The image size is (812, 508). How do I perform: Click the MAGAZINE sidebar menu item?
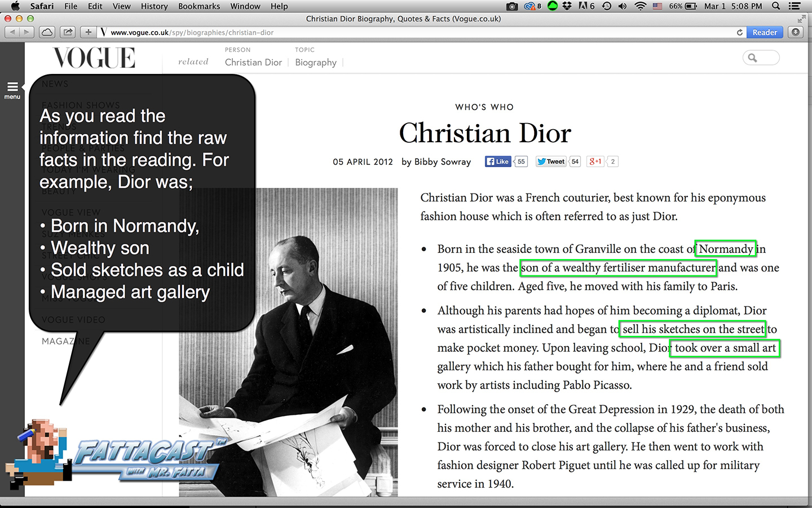click(65, 341)
